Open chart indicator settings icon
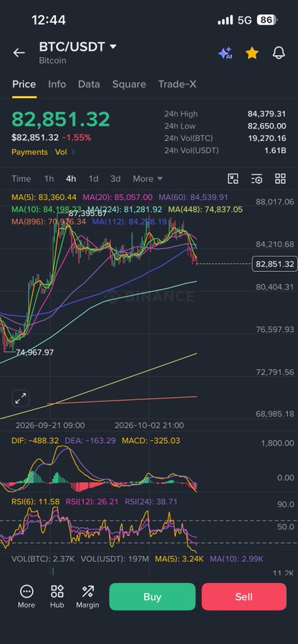Screen dimensions: 298x644 point(256,179)
